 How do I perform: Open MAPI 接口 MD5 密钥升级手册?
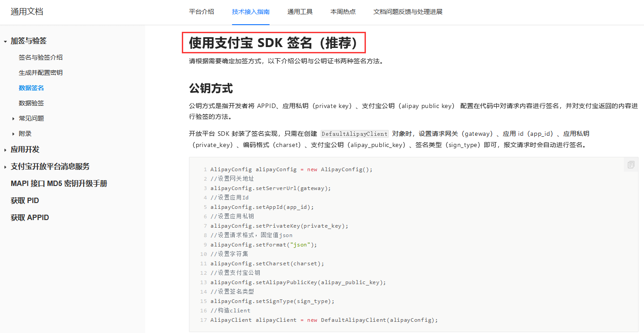click(x=59, y=183)
